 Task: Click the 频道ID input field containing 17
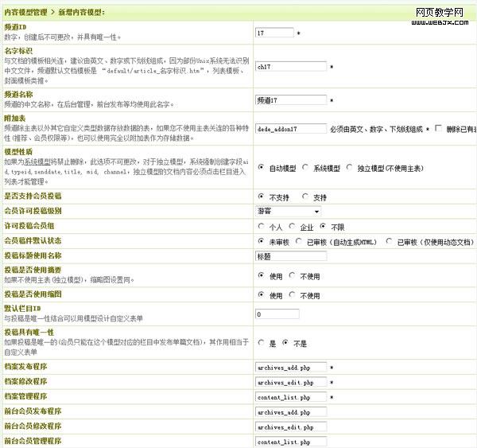pos(274,33)
